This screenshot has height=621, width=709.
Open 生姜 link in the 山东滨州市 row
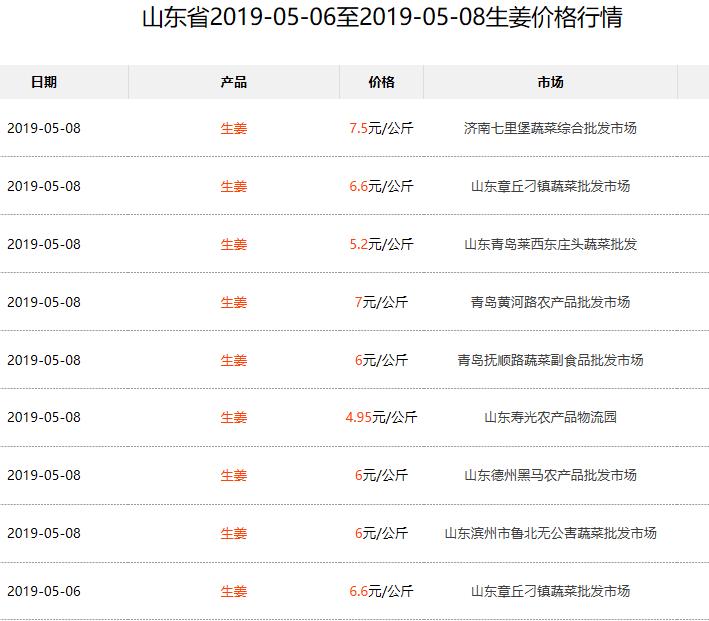(x=234, y=533)
